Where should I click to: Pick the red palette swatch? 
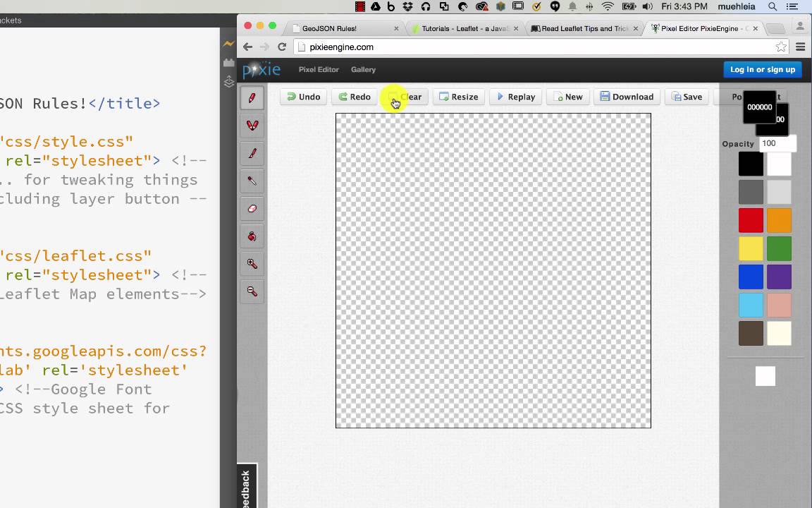(x=751, y=220)
